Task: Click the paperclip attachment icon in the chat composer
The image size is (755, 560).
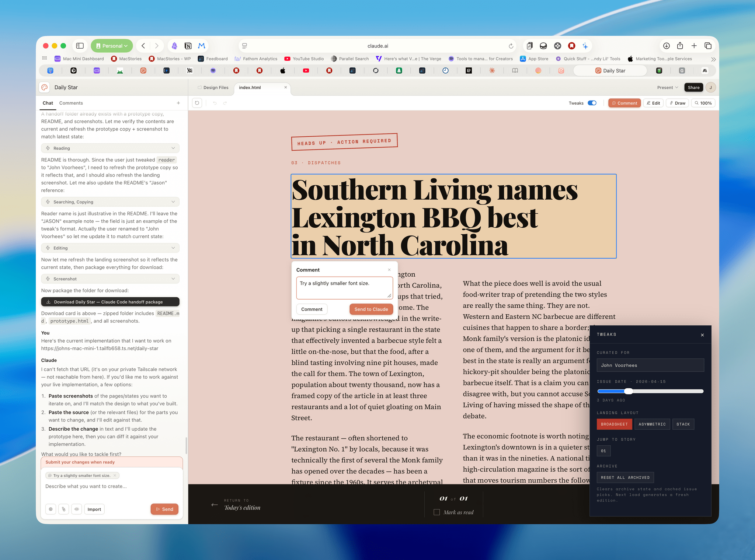Action: (63, 509)
